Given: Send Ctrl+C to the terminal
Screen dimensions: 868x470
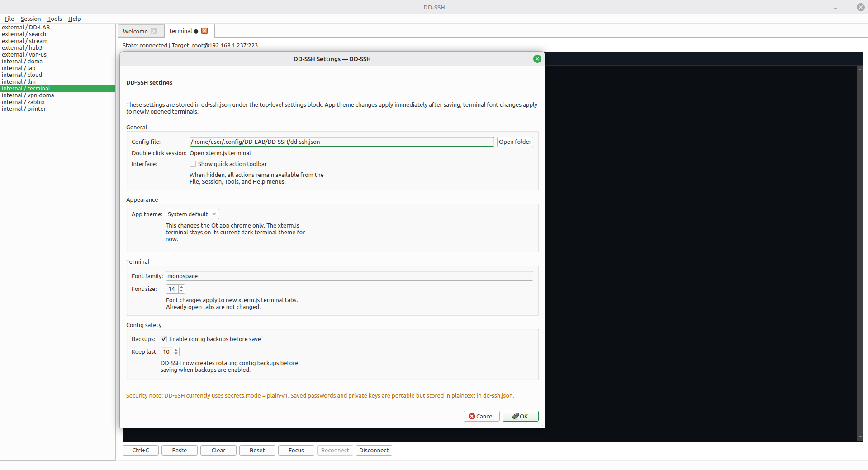Looking at the screenshot, I should point(141,450).
